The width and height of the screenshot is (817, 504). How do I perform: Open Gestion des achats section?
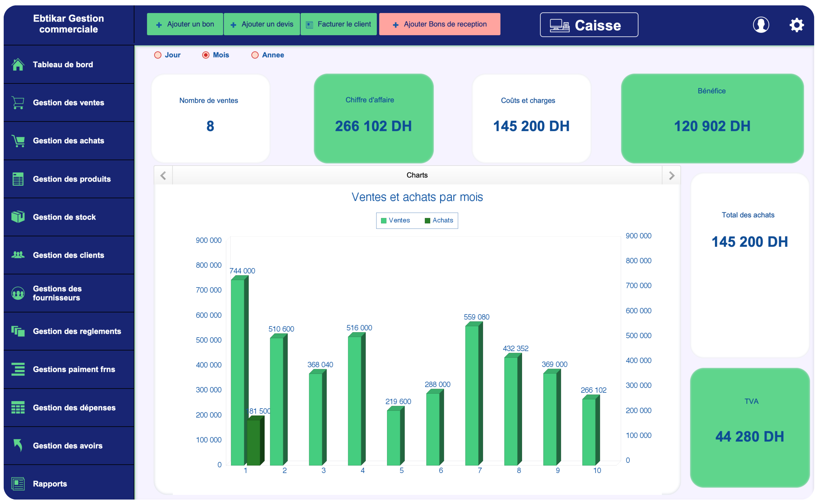[x=69, y=141]
